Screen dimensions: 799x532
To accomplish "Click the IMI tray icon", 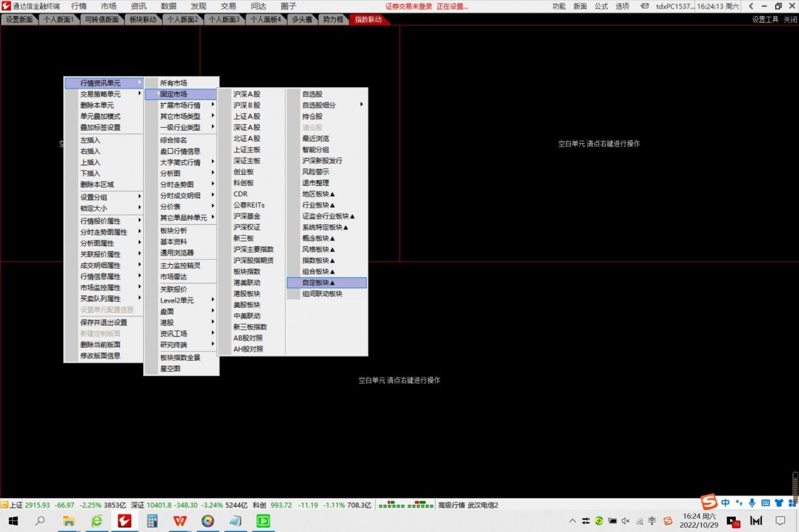I will pyautogui.click(x=756, y=521).
